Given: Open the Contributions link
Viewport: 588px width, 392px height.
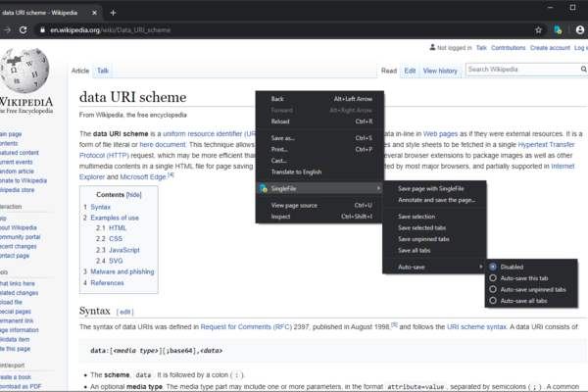Looking at the screenshot, I should coord(508,48).
